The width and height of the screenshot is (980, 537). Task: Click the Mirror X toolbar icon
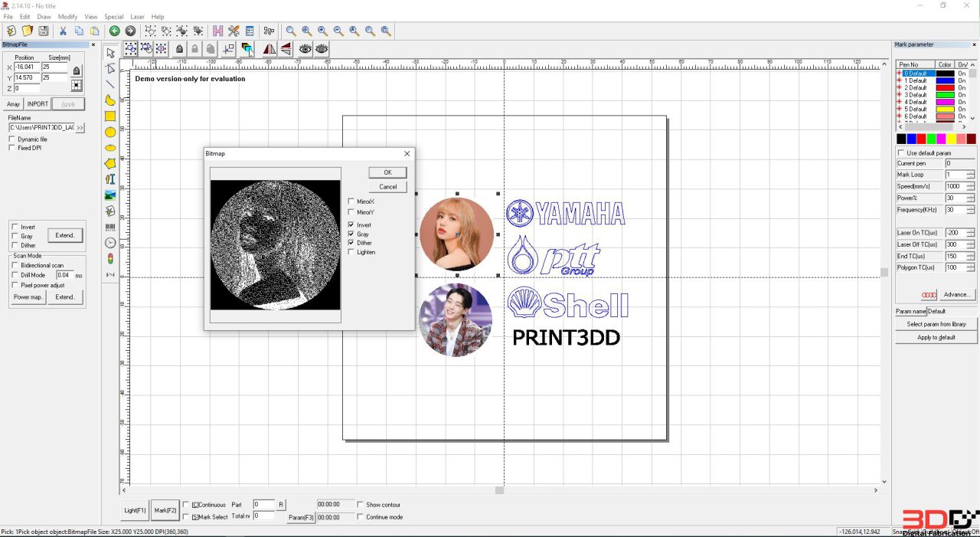tap(268, 48)
